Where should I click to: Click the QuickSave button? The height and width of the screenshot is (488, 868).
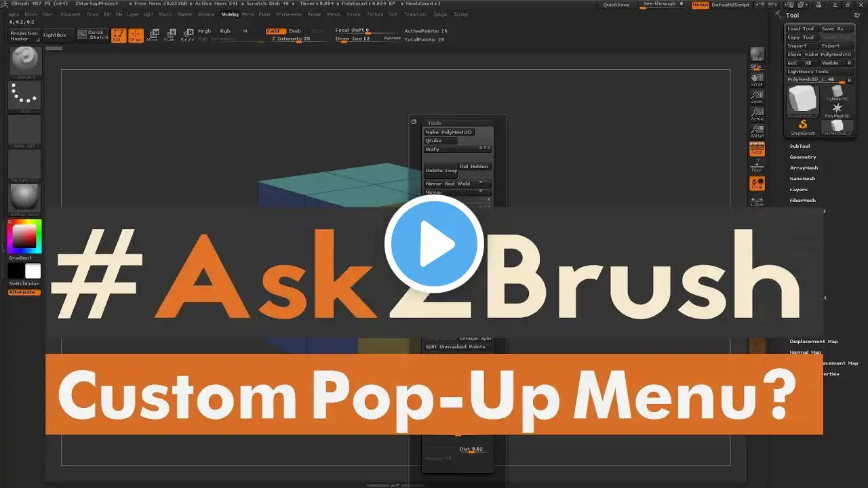click(x=616, y=5)
